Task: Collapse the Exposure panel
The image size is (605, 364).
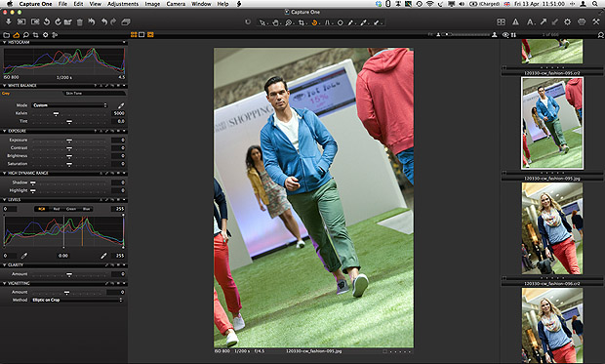Action: [x=5, y=131]
